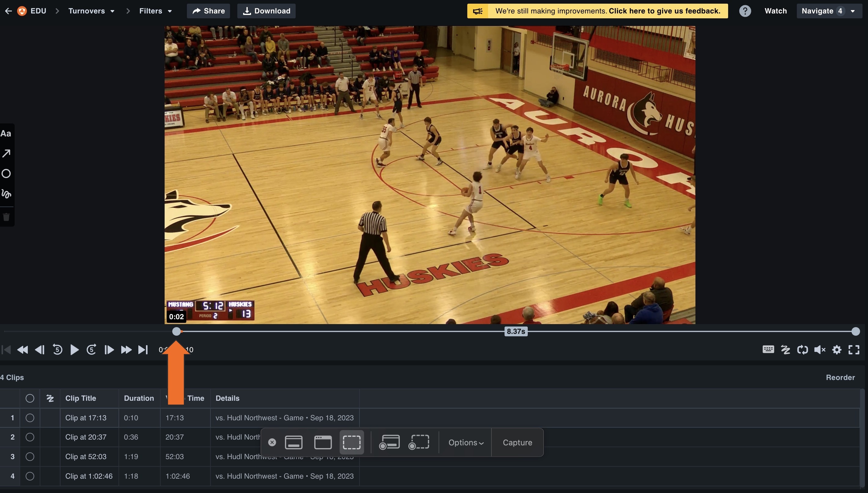Toggle the select-all circle in the clips header

click(30, 398)
